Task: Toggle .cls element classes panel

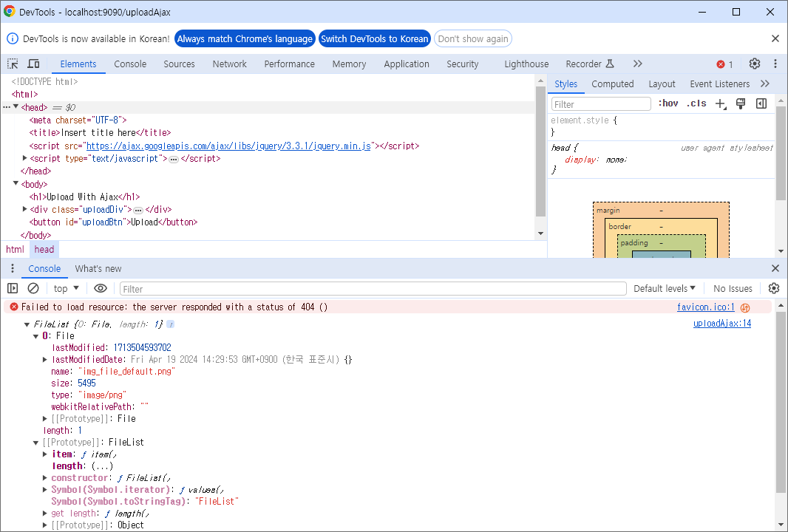Action: point(696,103)
